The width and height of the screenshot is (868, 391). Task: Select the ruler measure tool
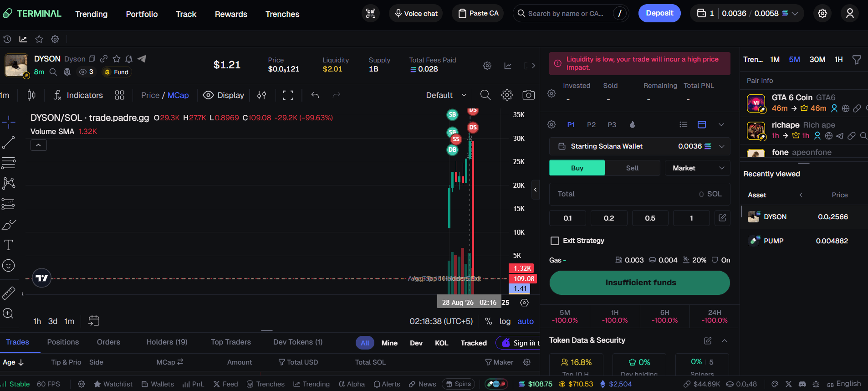(x=9, y=293)
